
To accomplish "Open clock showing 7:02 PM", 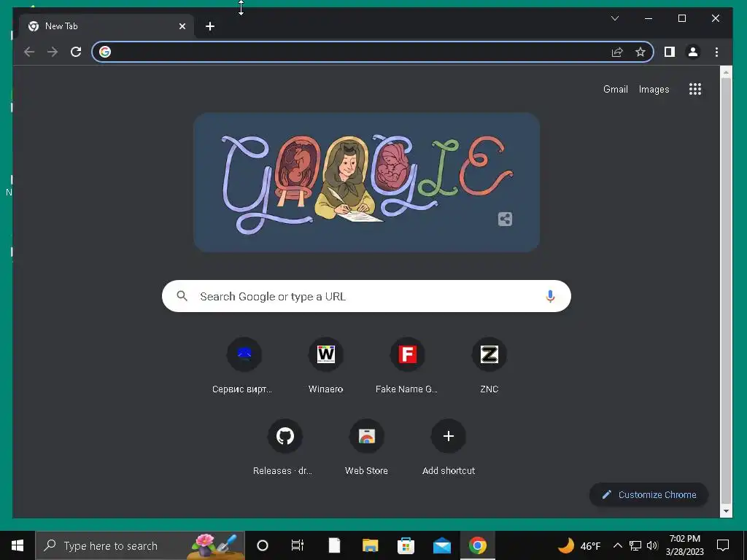I will point(685,545).
